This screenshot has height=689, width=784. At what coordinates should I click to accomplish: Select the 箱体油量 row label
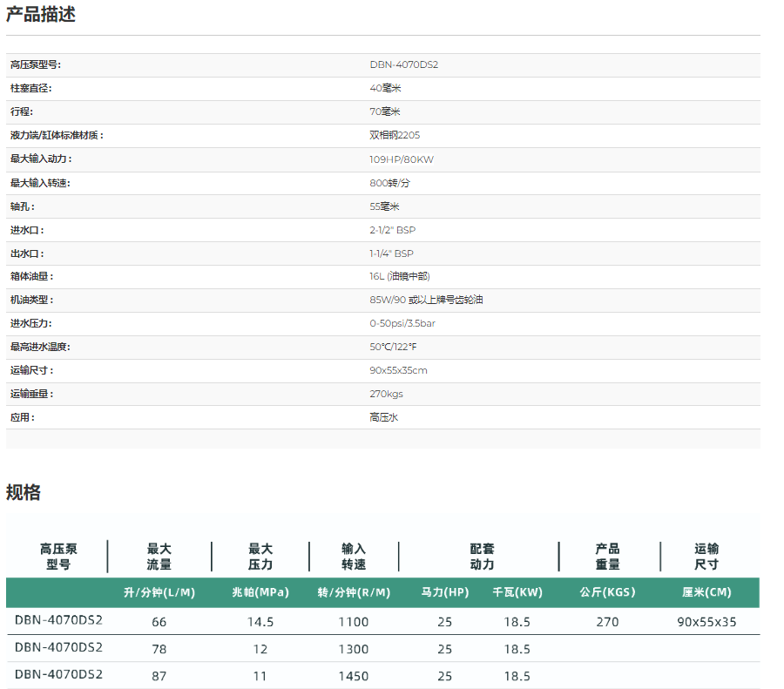[31, 277]
